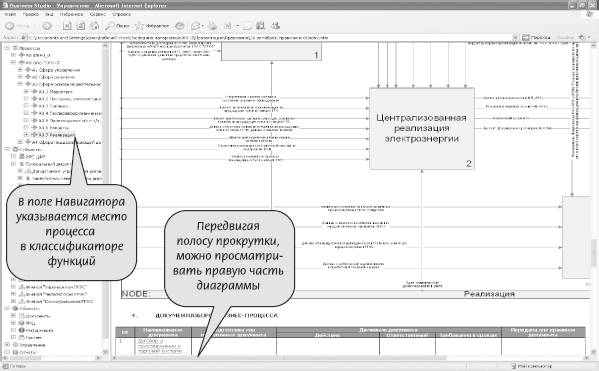The image size is (599, 371).
Task: Click the History clock toolbar icon
Action: point(180,26)
